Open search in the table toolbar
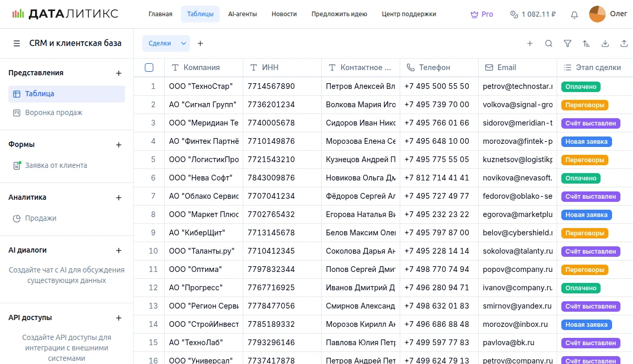The height and width of the screenshot is (364, 633). click(x=549, y=44)
